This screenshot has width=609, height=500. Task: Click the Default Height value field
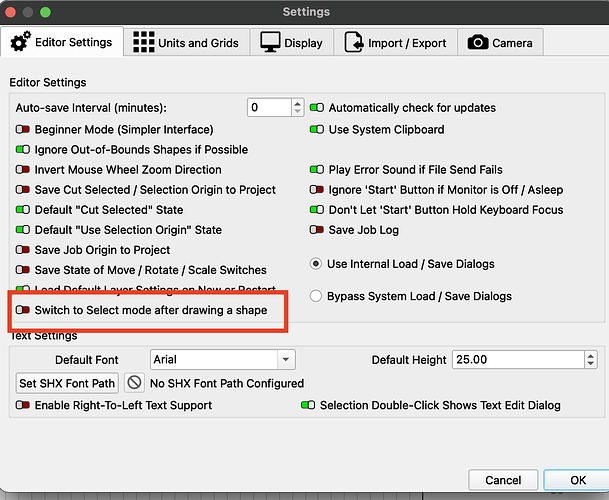(x=518, y=359)
